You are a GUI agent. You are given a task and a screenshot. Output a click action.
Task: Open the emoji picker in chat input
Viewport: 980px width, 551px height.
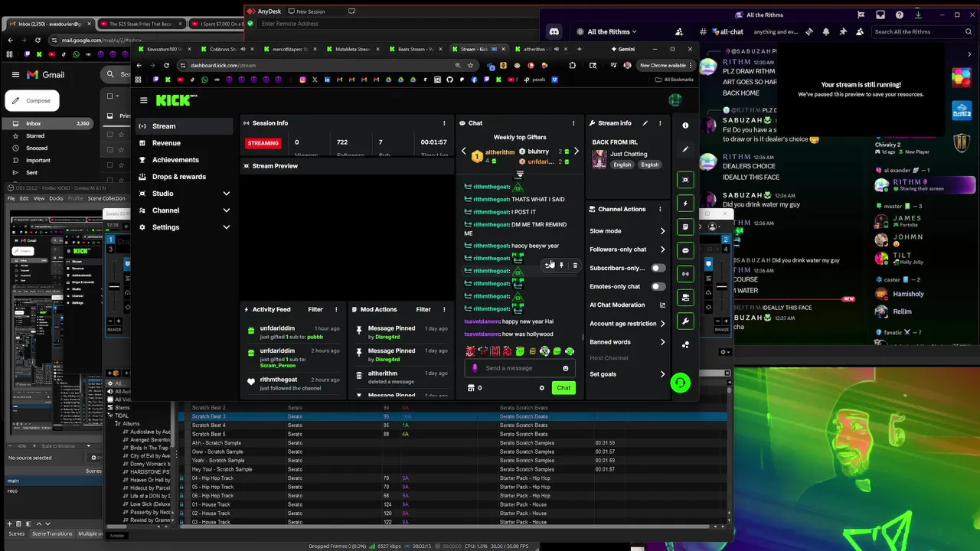[566, 368]
